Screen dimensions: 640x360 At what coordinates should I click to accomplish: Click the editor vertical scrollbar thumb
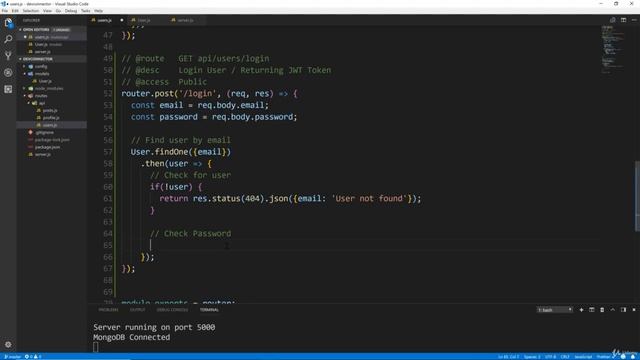638,196
